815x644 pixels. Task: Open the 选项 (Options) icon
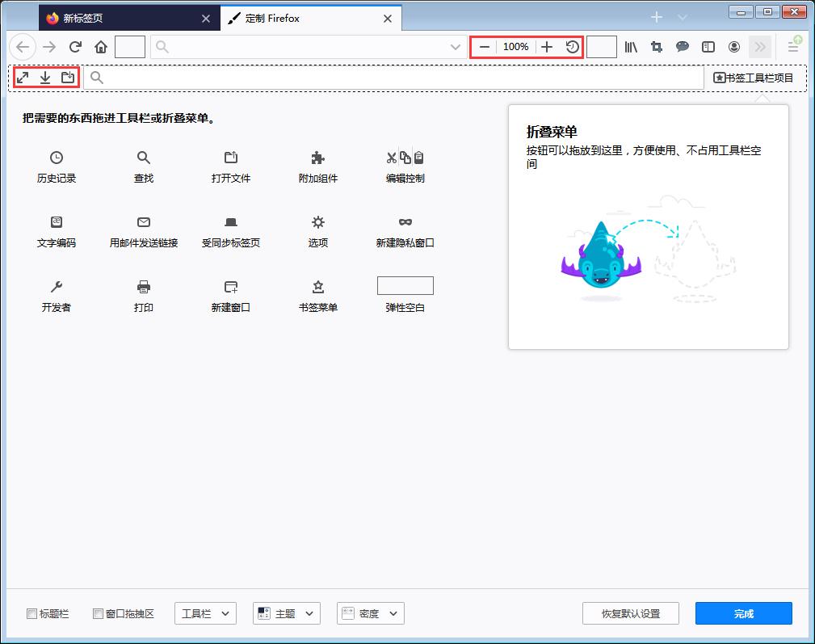tap(317, 221)
